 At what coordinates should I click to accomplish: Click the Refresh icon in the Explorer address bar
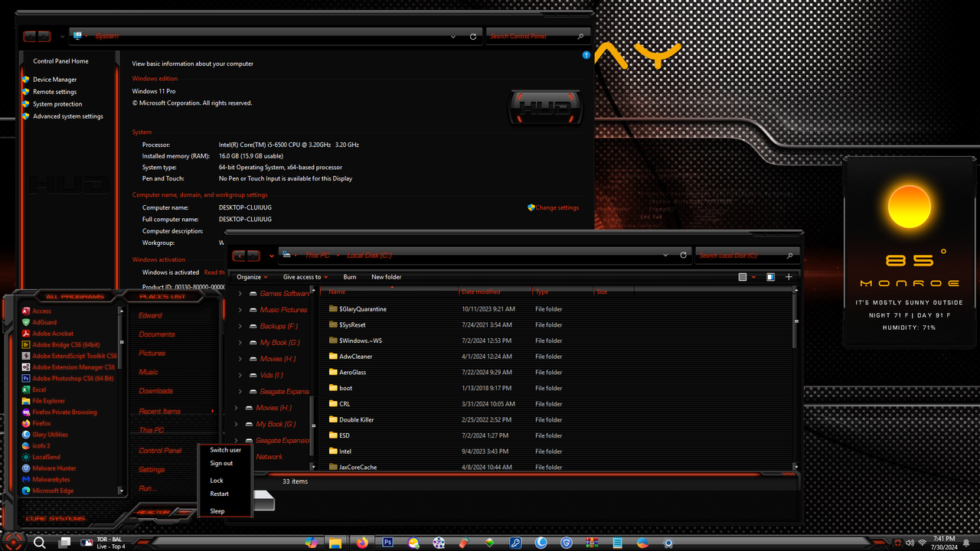683,255
